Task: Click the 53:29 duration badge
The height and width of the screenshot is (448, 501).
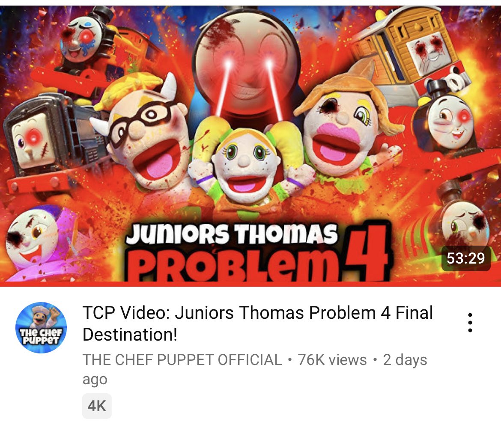Action: tap(466, 258)
